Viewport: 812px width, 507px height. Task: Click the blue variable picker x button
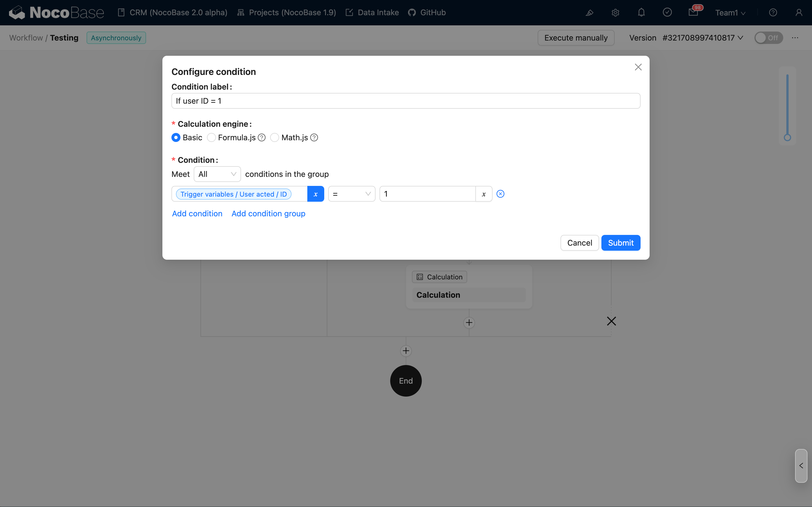(315, 194)
